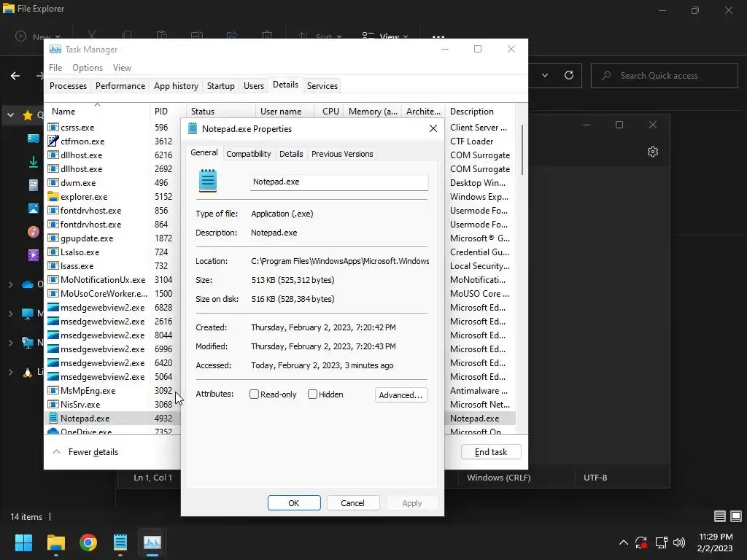Select explorer.exe folder icon in list
This screenshot has height=560, width=747.
pyautogui.click(x=53, y=196)
